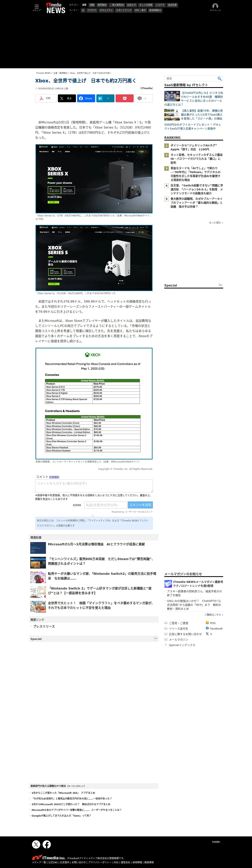Click the footer Facebook social icon
Screen dimensions: 252x868
(47, 844)
